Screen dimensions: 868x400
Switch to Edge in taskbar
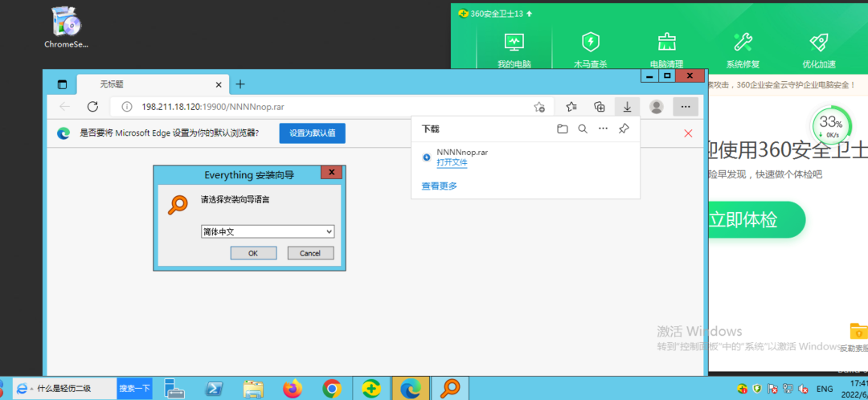click(411, 389)
